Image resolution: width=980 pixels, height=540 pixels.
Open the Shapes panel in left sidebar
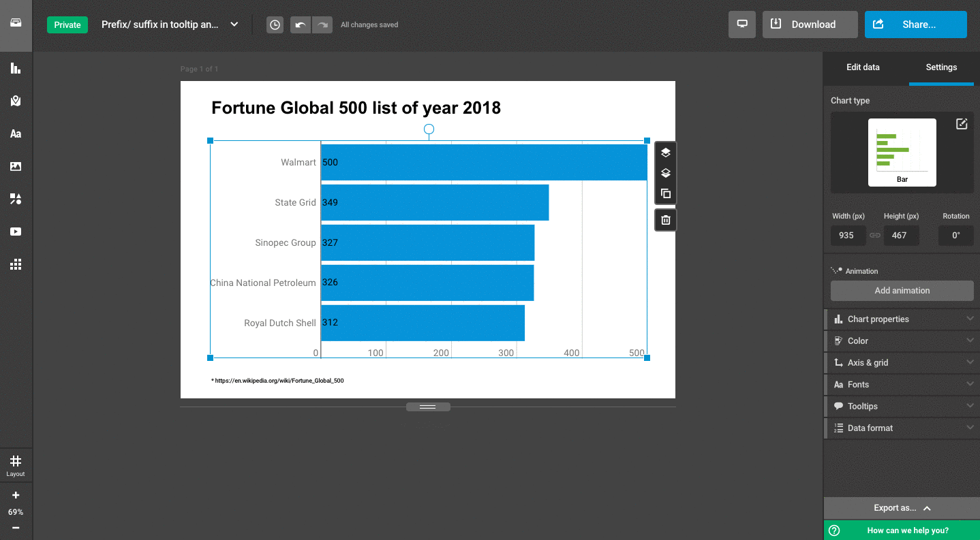coord(16,199)
